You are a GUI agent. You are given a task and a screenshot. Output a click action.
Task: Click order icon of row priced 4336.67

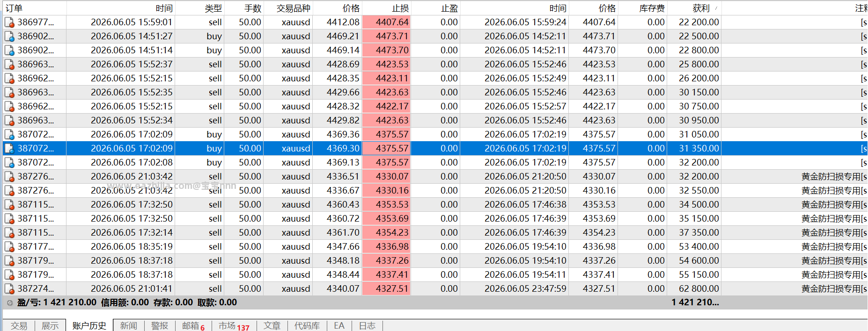click(9, 191)
